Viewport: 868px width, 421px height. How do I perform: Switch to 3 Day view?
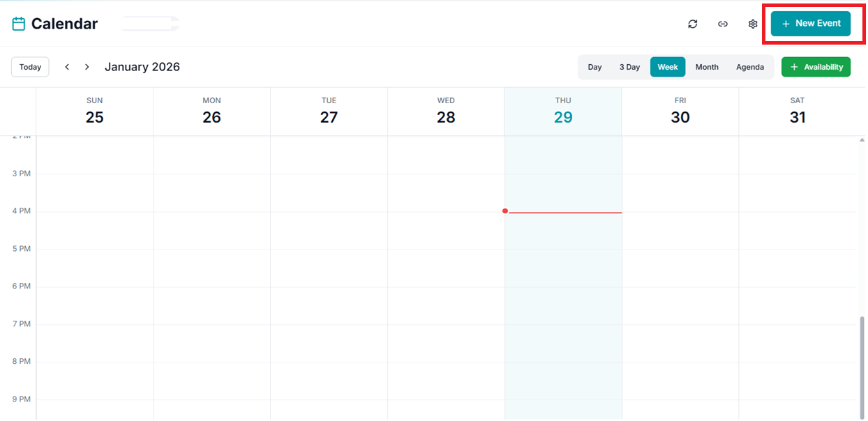[x=629, y=67]
